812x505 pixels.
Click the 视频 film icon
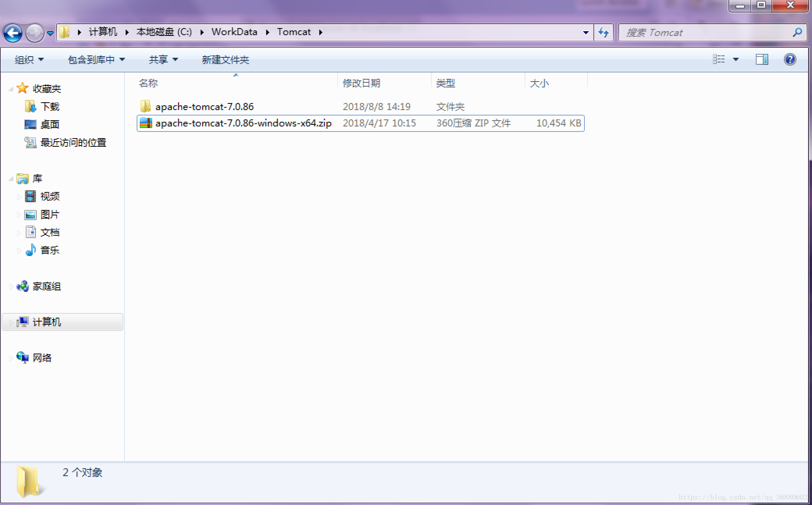pyautogui.click(x=30, y=196)
